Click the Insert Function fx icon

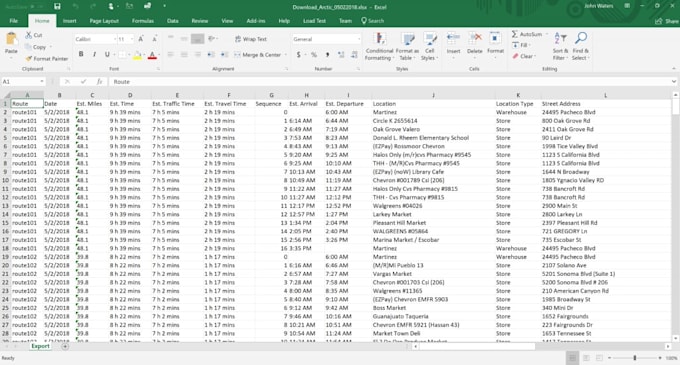pos(99,81)
